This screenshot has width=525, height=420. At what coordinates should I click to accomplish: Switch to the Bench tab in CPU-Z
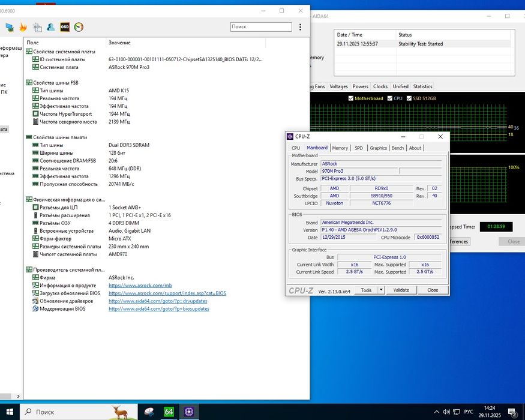[398, 148]
